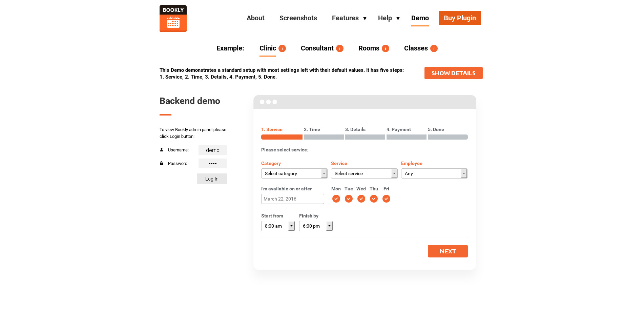Click the info icon beside Classes

[434, 48]
